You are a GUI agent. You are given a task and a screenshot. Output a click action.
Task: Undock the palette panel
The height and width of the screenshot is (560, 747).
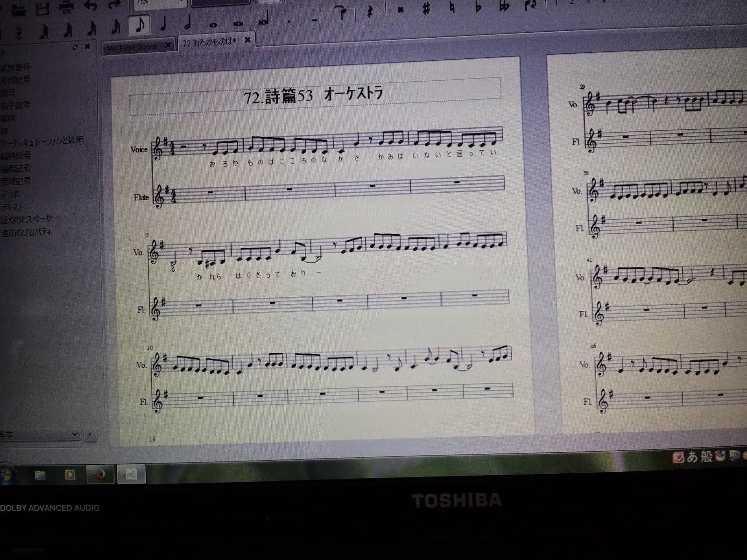(x=75, y=47)
